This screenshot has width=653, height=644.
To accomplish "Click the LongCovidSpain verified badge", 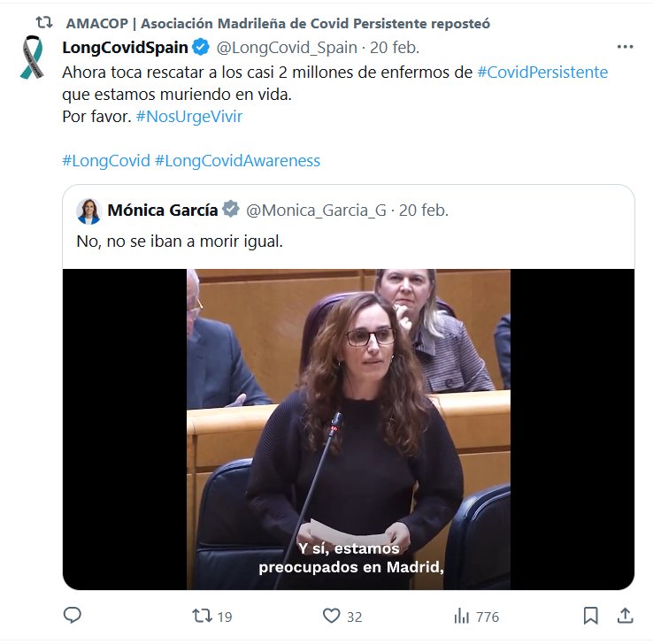I will point(201,47).
